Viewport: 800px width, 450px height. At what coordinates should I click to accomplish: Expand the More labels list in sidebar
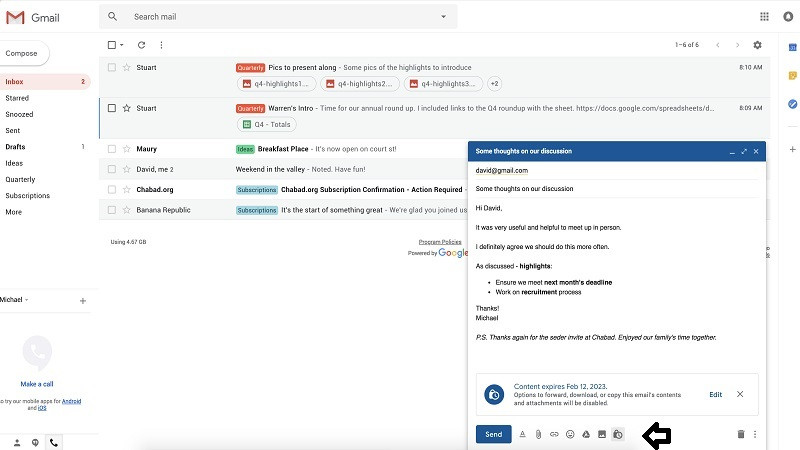[14, 212]
